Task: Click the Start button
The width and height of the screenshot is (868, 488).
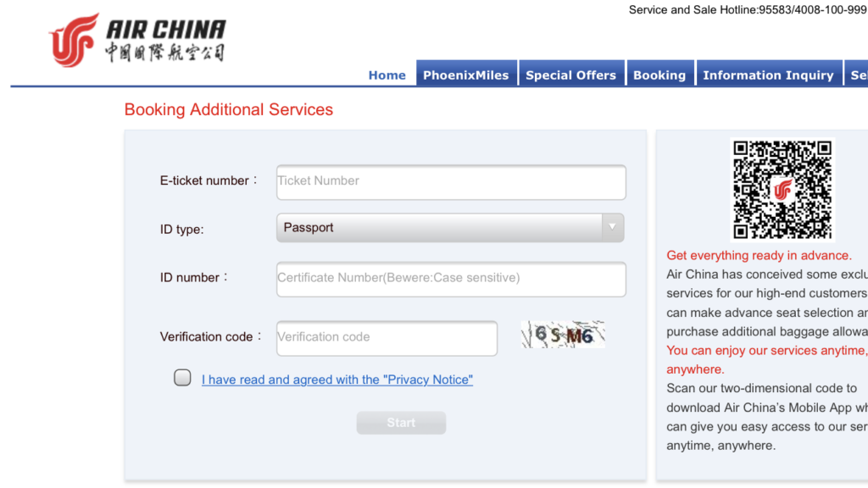Action: point(401,423)
